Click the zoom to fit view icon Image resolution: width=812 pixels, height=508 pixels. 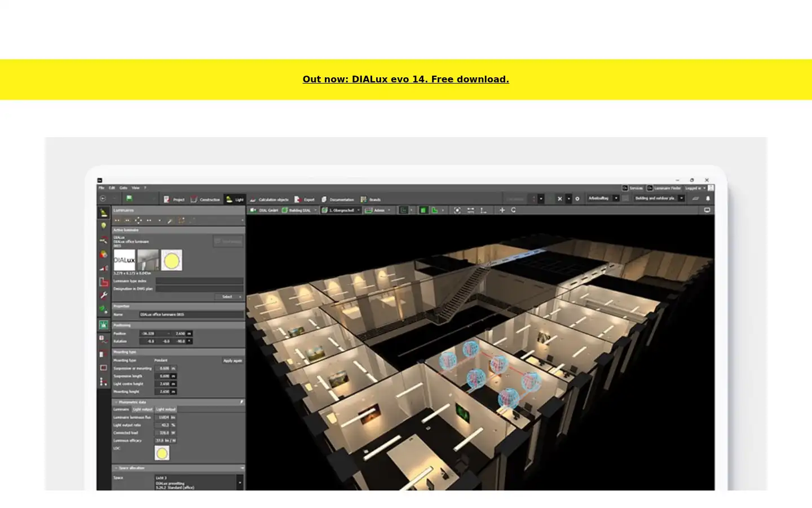coord(457,210)
